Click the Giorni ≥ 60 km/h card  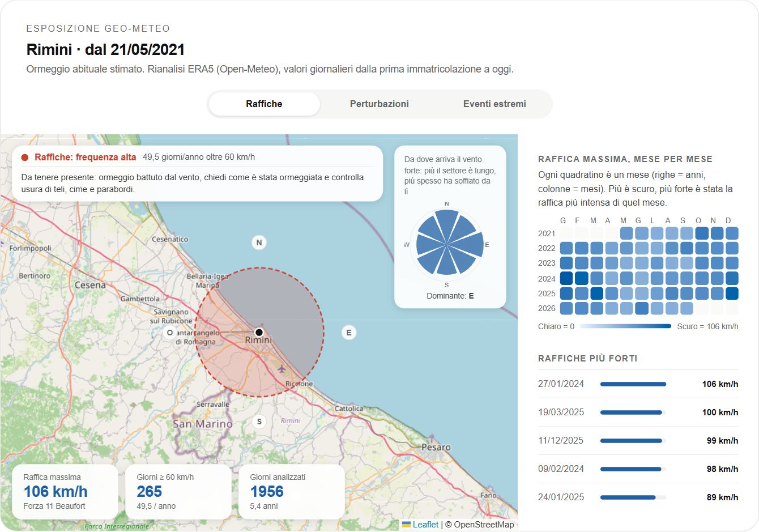(x=178, y=492)
